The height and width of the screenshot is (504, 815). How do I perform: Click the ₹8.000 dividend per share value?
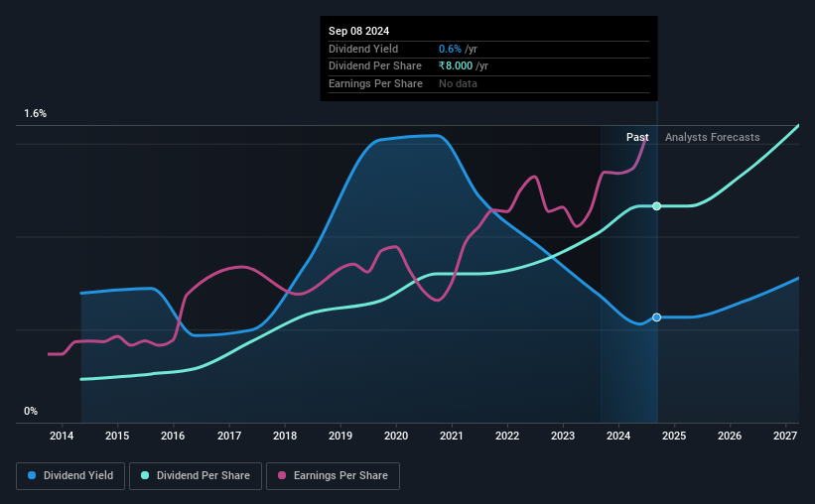tap(456, 66)
